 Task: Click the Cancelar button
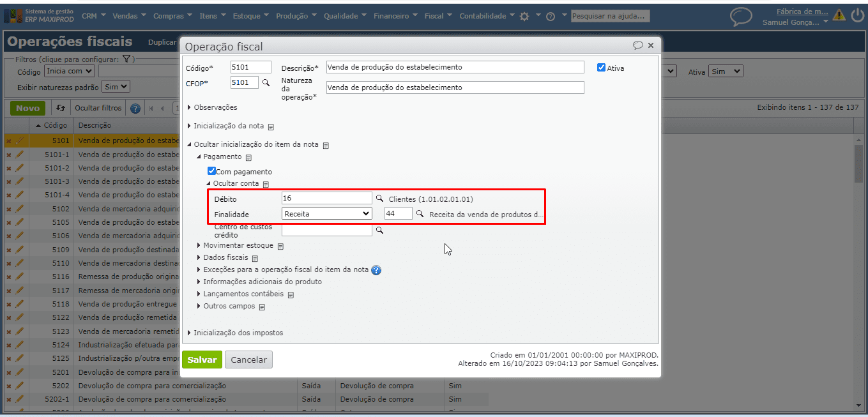(248, 360)
